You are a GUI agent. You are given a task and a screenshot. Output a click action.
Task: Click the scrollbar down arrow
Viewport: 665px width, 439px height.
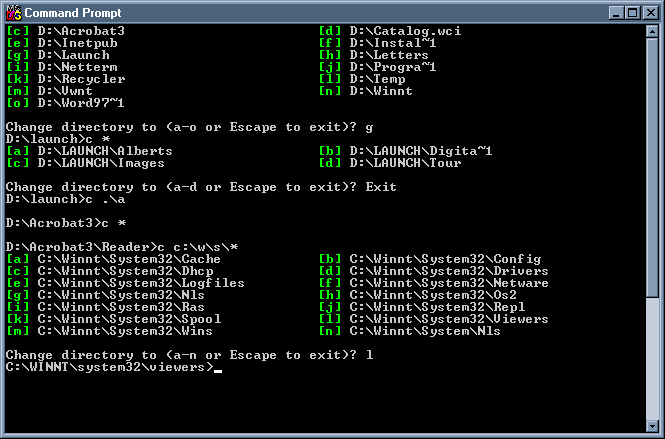pyautogui.click(x=650, y=423)
